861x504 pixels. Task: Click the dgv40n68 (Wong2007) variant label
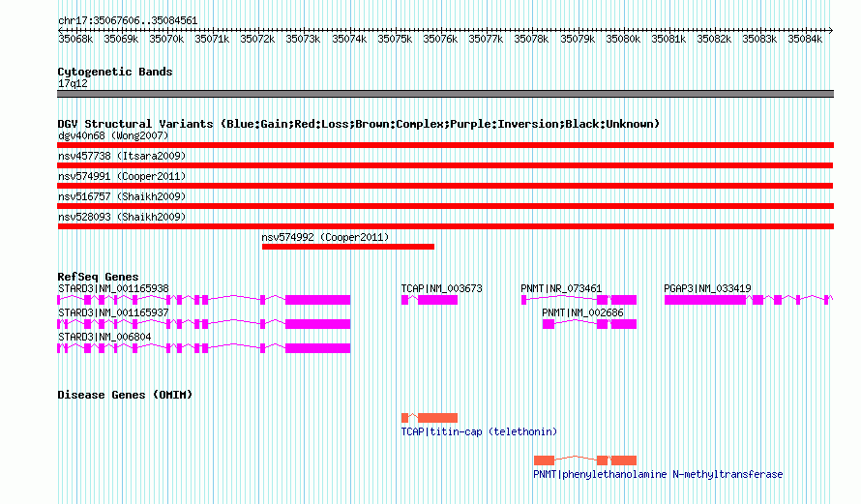tap(113, 135)
